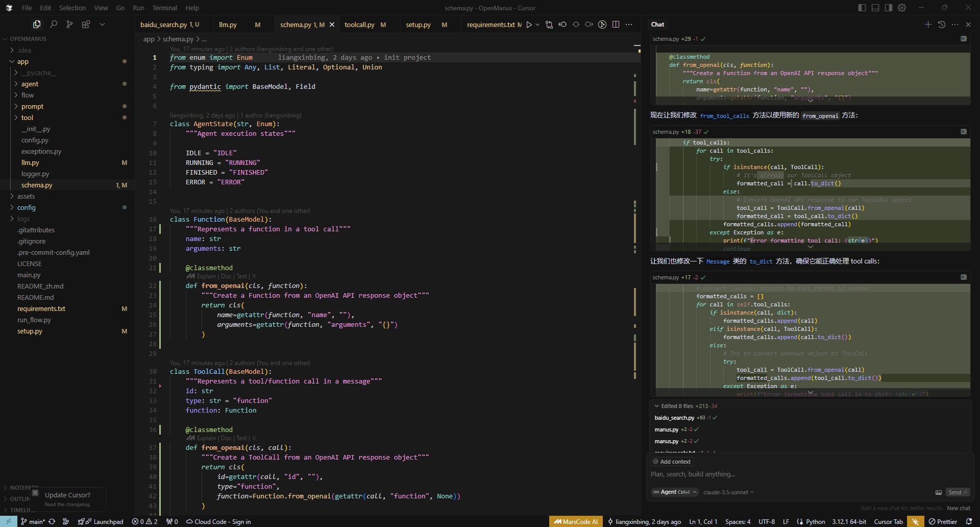The height and width of the screenshot is (527, 980).
Task: Open the File menu
Action: [27, 8]
